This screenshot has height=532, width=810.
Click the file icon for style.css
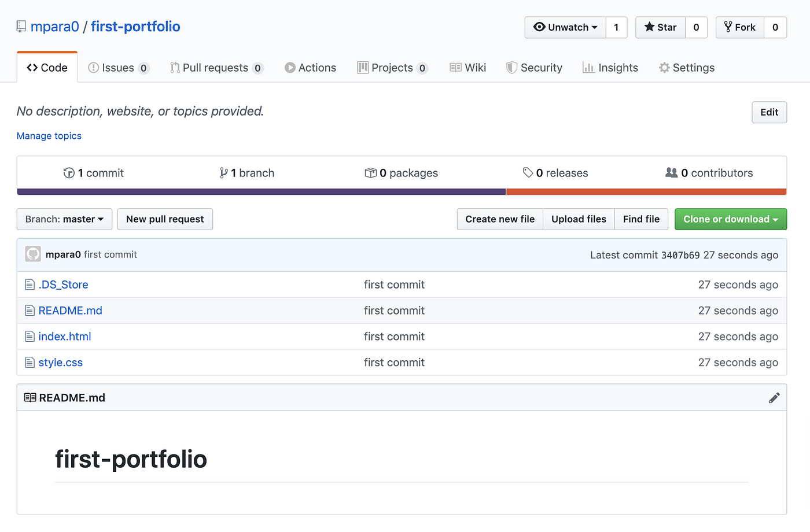(30, 363)
